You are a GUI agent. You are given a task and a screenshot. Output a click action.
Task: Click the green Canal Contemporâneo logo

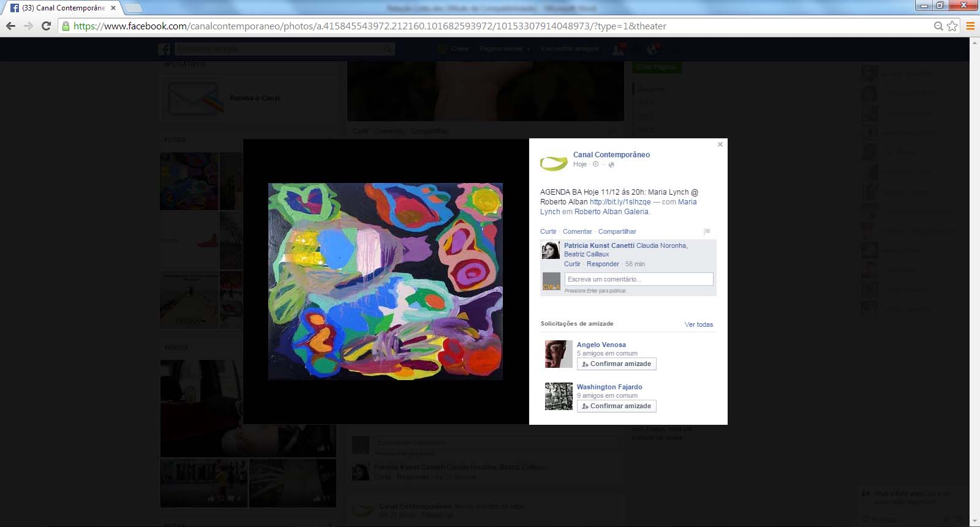click(554, 162)
